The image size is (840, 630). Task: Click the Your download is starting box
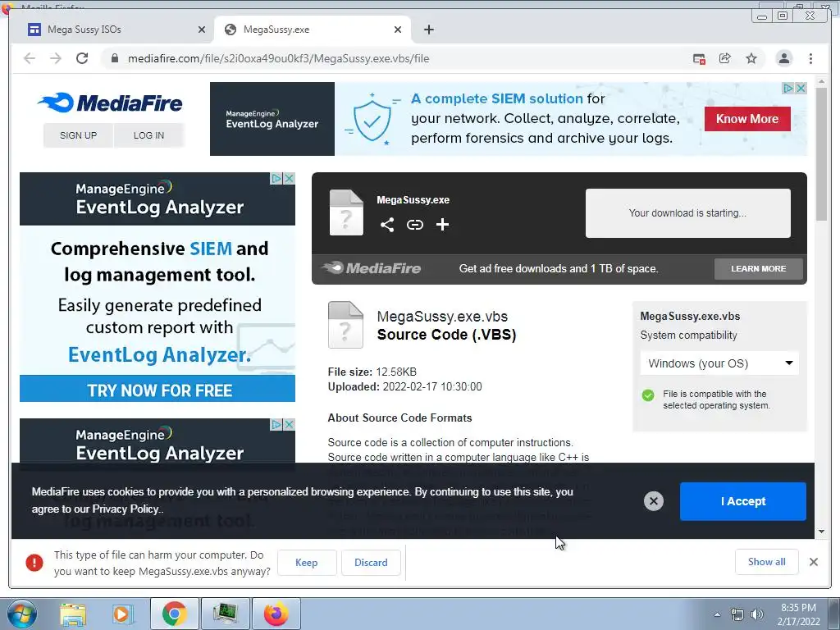688,213
